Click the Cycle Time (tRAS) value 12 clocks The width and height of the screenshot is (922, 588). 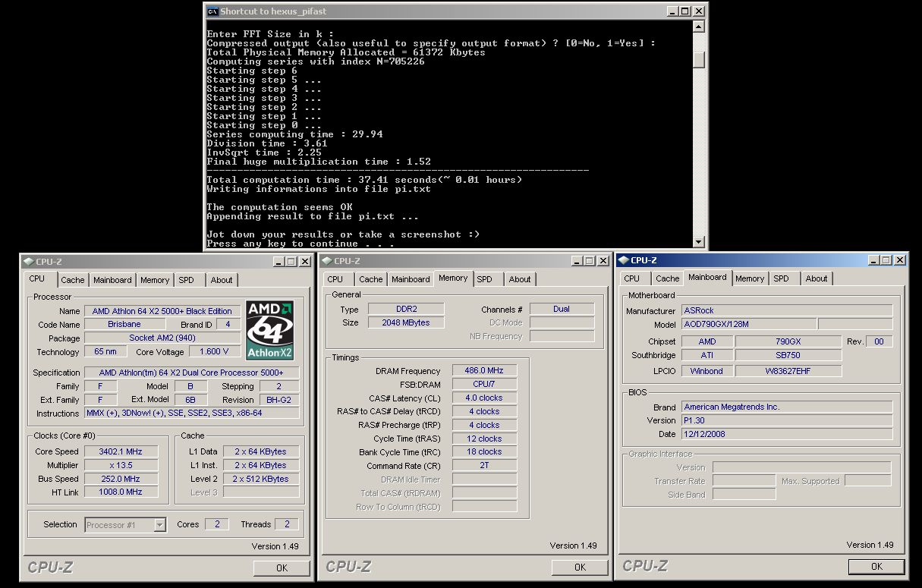pyautogui.click(x=484, y=439)
